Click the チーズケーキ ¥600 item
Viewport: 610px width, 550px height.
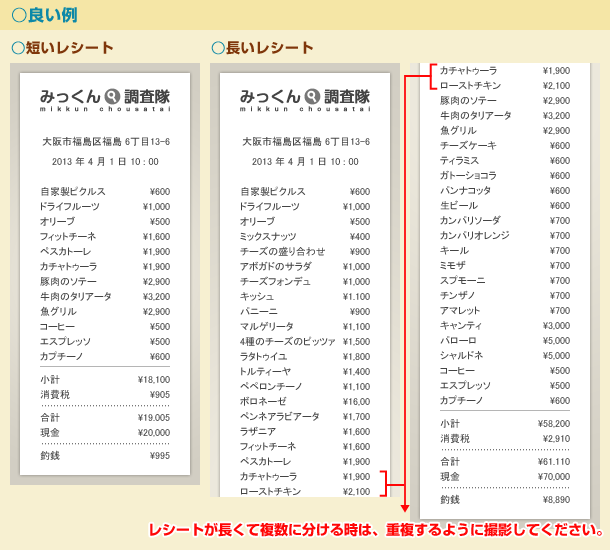[x=504, y=146]
